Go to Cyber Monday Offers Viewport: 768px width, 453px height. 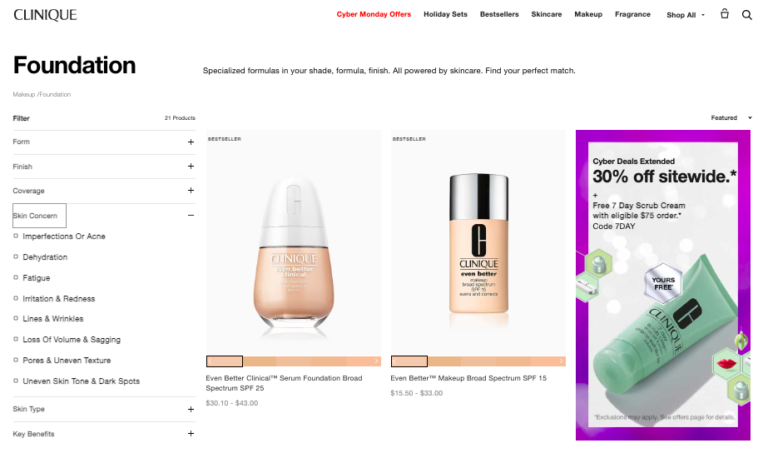[374, 14]
